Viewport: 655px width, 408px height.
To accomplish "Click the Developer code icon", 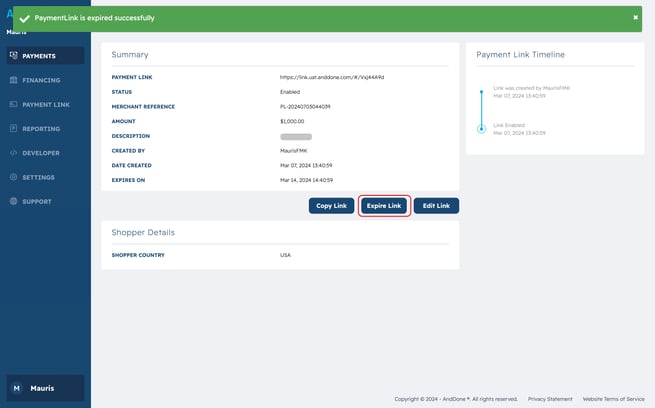I will click(x=14, y=152).
